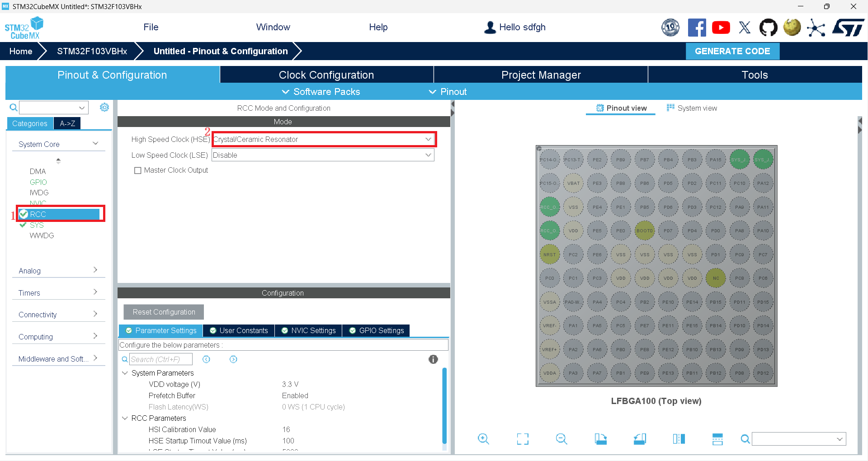The image size is (868, 461).
Task: Click the Facebook icon in header
Action: click(697, 28)
